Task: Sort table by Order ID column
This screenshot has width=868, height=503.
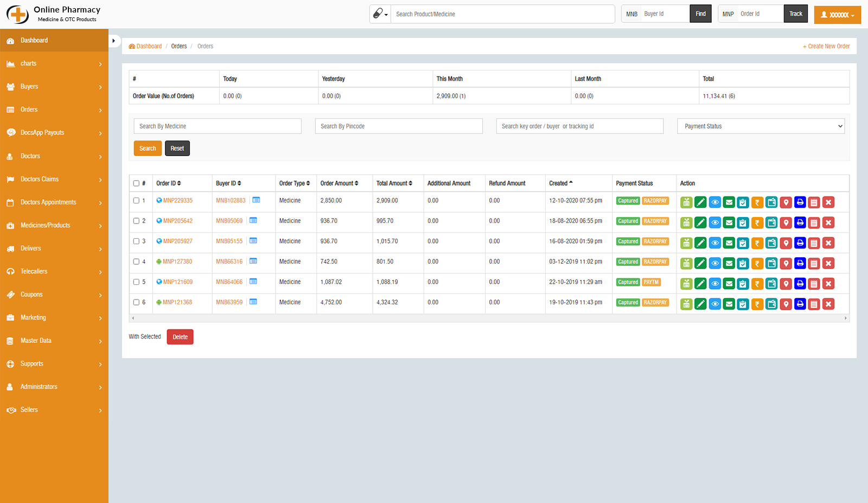Action: [169, 183]
